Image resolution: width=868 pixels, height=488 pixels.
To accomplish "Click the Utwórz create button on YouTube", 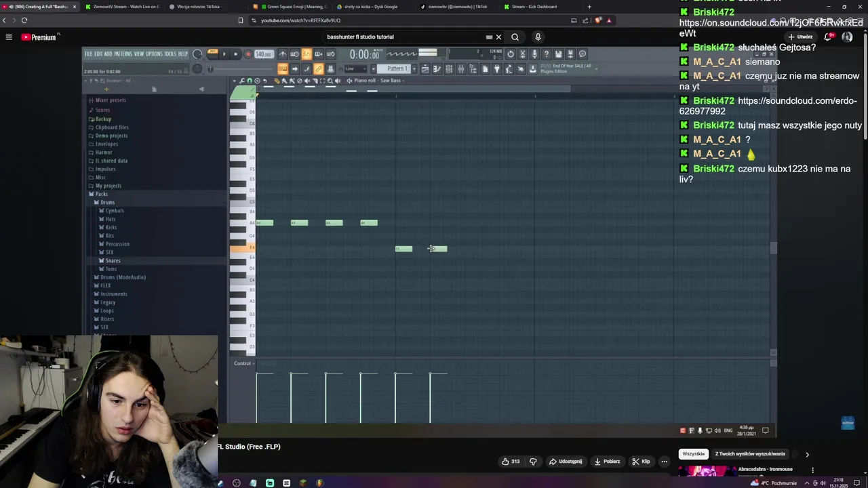I will 800,37.
